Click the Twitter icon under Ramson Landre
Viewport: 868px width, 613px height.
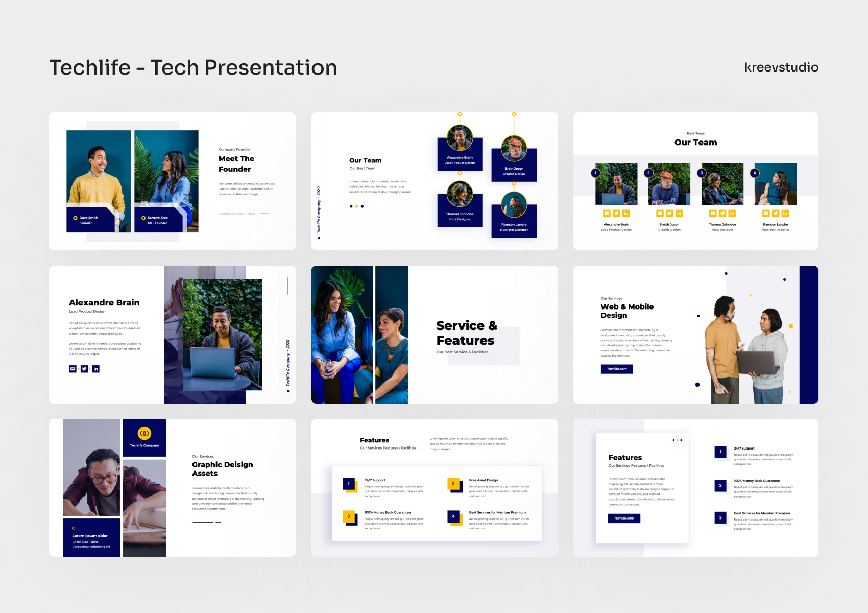[x=775, y=213]
